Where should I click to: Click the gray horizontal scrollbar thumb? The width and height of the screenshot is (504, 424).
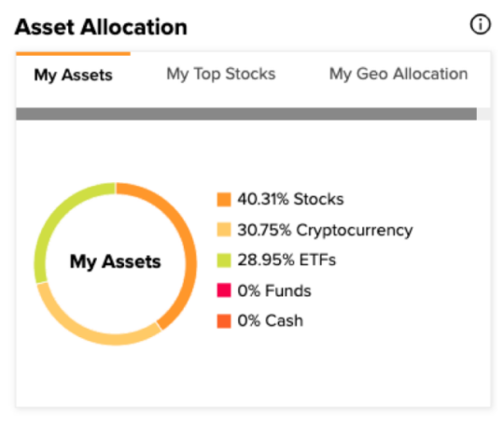[x=246, y=114]
